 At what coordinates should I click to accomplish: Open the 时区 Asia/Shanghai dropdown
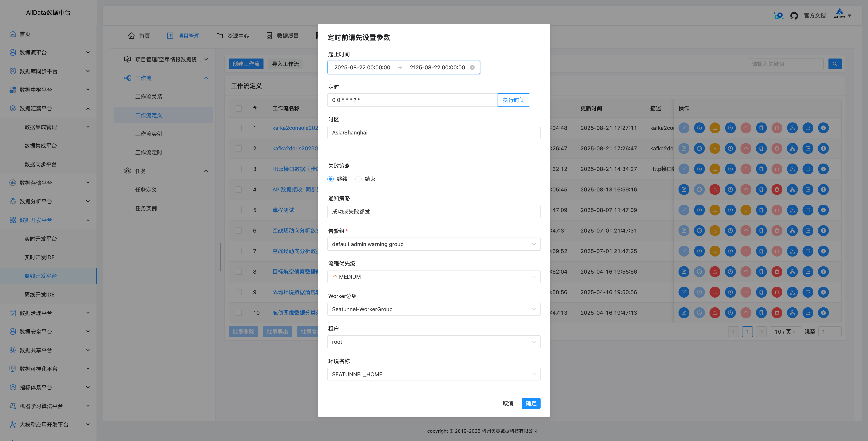tap(433, 132)
